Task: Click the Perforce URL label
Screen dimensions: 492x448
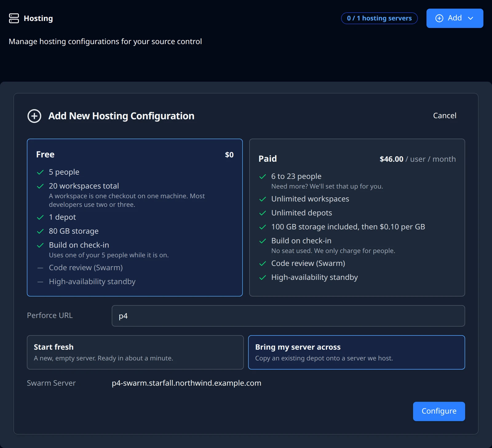Action: pyautogui.click(x=50, y=315)
